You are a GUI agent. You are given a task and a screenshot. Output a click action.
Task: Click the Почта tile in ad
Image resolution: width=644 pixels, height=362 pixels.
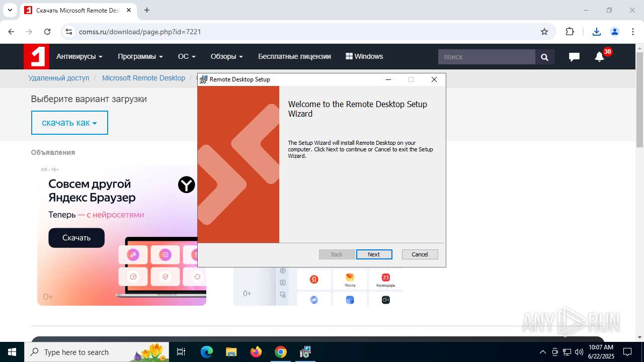[350, 279]
